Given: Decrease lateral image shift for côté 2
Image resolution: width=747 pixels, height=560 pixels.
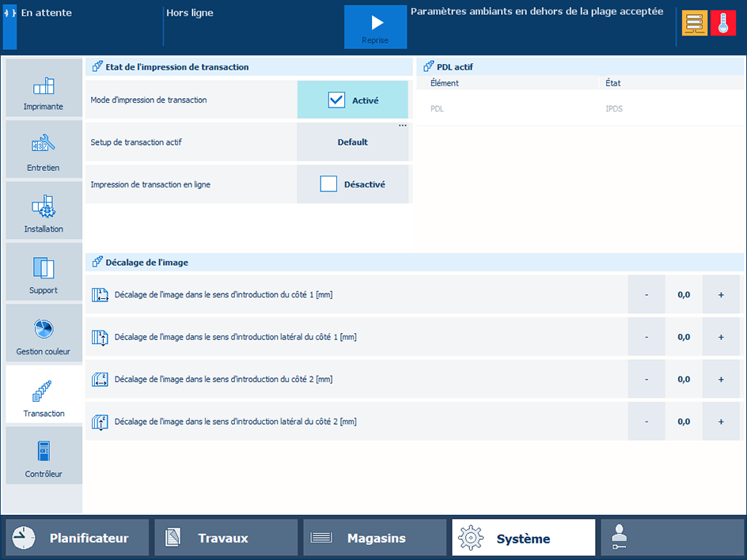Looking at the screenshot, I should [x=647, y=422].
